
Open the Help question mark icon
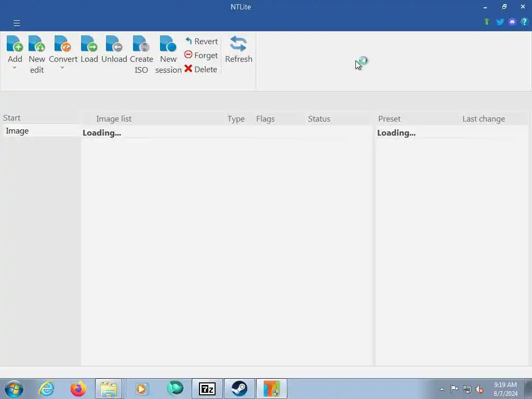525,22
